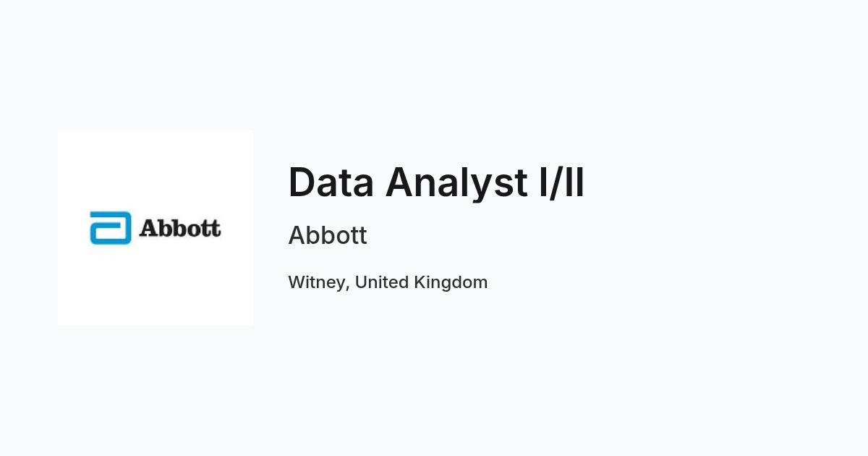The height and width of the screenshot is (456, 868).
Task: Select the word 'Witney' in the location
Action: [317, 282]
